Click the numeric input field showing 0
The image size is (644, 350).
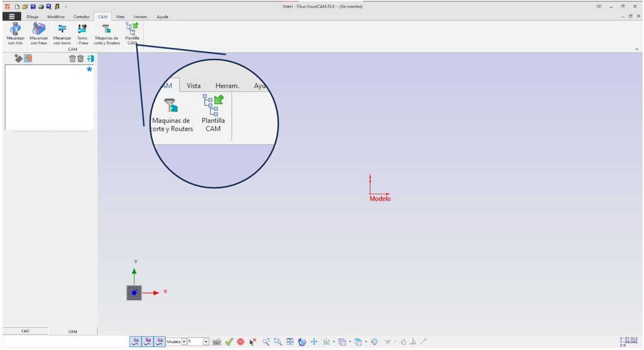[x=195, y=342]
